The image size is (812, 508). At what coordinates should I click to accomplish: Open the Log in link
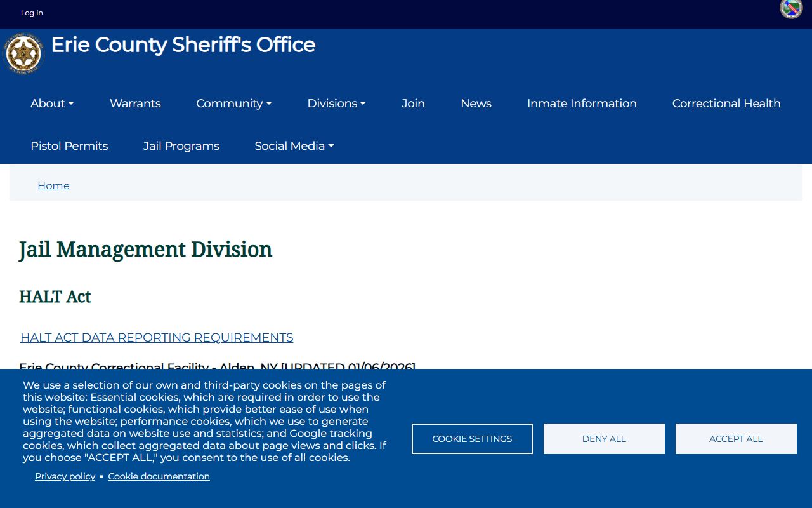click(x=32, y=13)
